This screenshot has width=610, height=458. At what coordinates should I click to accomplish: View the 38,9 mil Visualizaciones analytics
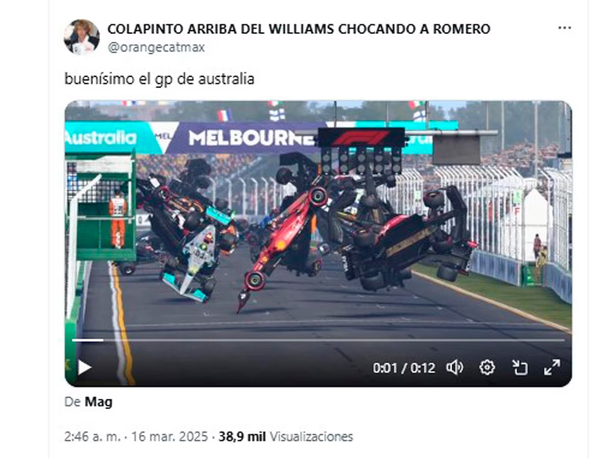286,437
